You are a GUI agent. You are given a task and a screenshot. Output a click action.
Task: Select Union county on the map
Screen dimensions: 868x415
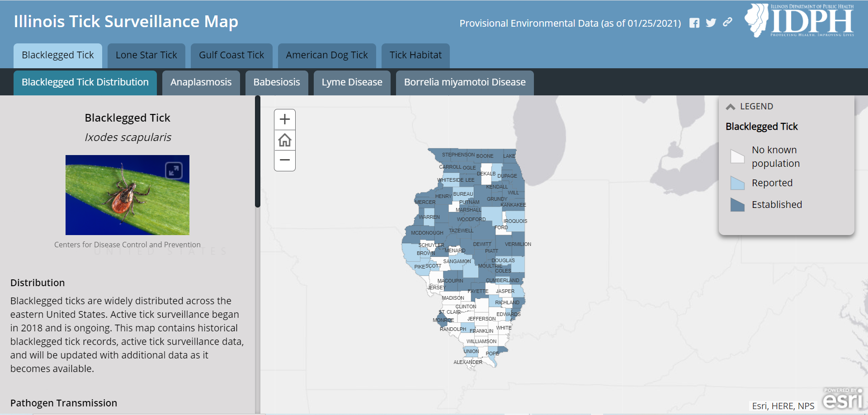tap(471, 351)
